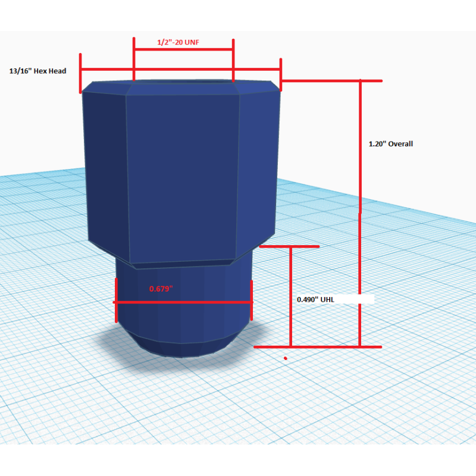476x476 pixels.
Task: Click the tapered bottom of the shank
Action: coord(181,347)
